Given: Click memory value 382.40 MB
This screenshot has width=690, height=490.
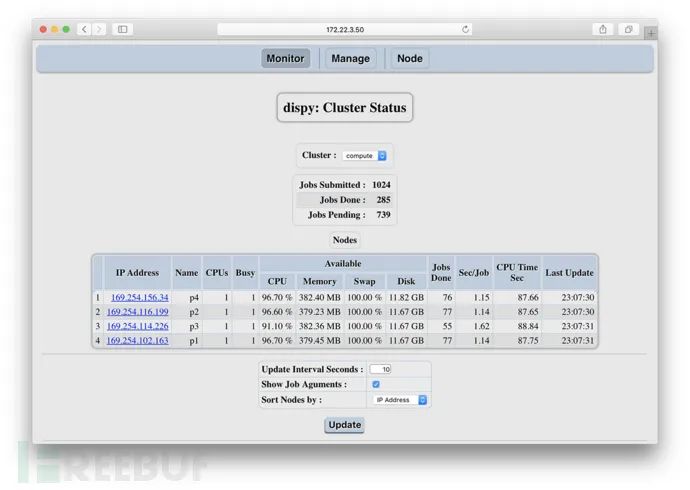Looking at the screenshot, I should [x=319, y=297].
